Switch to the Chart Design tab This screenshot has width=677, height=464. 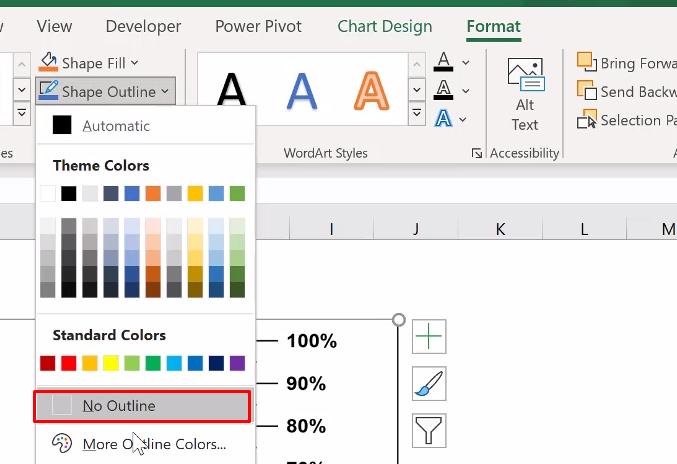pyautogui.click(x=385, y=27)
